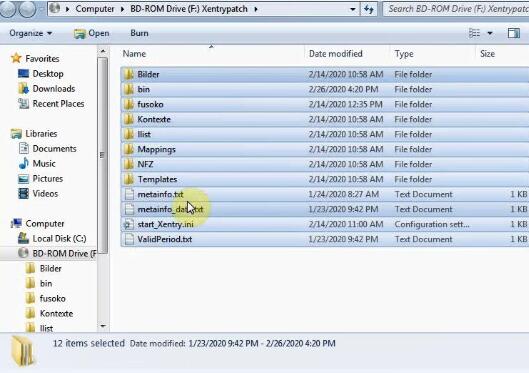Open the address bar history dropdown arrow

[353, 9]
